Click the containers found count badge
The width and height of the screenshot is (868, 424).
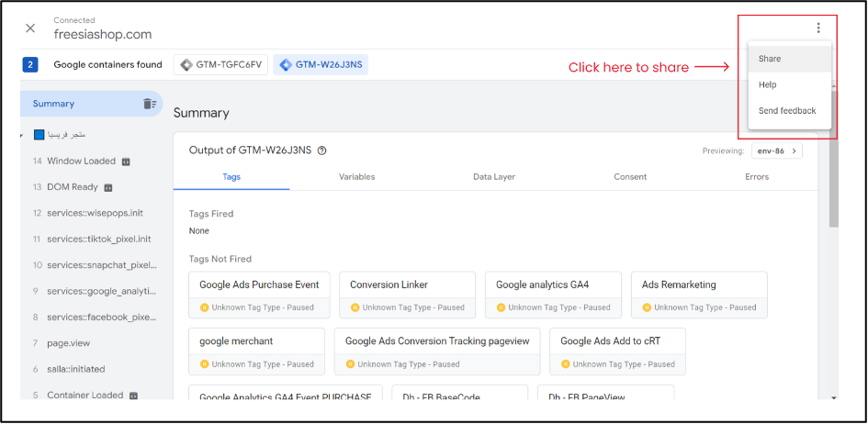click(x=30, y=64)
